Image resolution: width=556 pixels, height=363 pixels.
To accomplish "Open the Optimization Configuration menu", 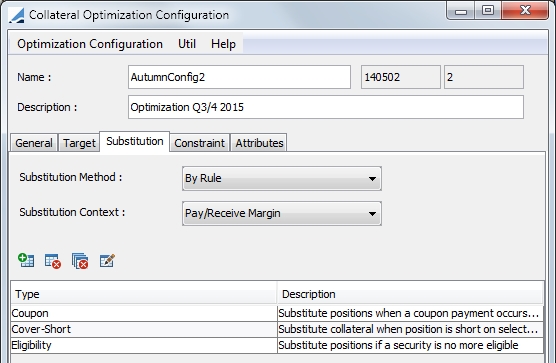I will 90,44.
